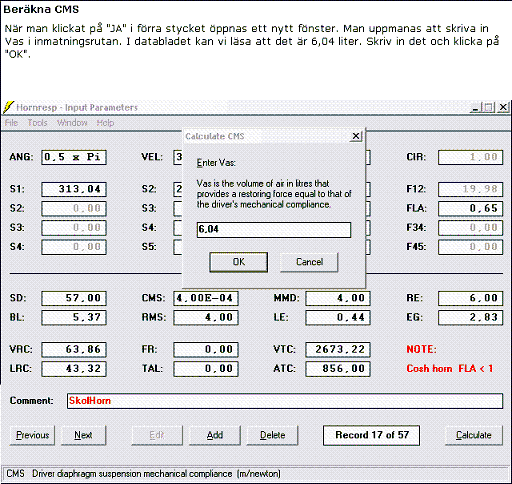Click the BL field with 5,37
Viewport: 512px width, 484px height.
click(74, 317)
